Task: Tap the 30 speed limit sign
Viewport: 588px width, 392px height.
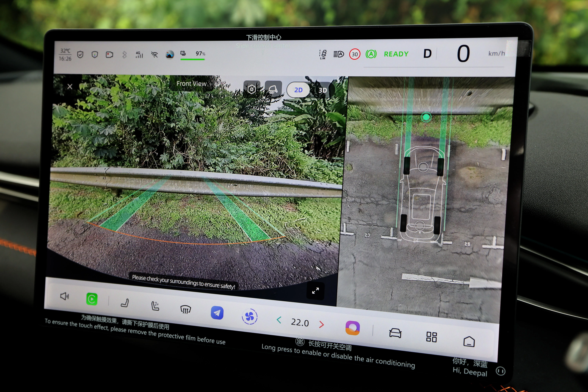Action: [354, 54]
